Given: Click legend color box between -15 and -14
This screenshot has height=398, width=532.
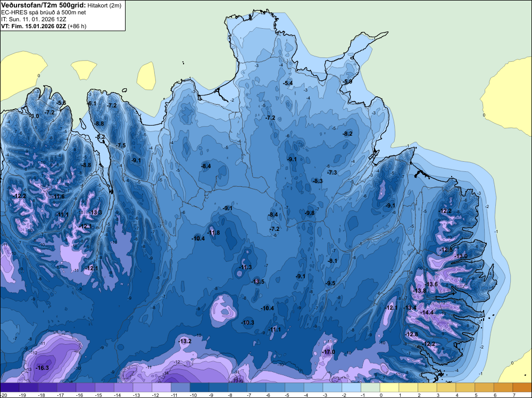Looking at the screenshot, I should (x=104, y=387).
